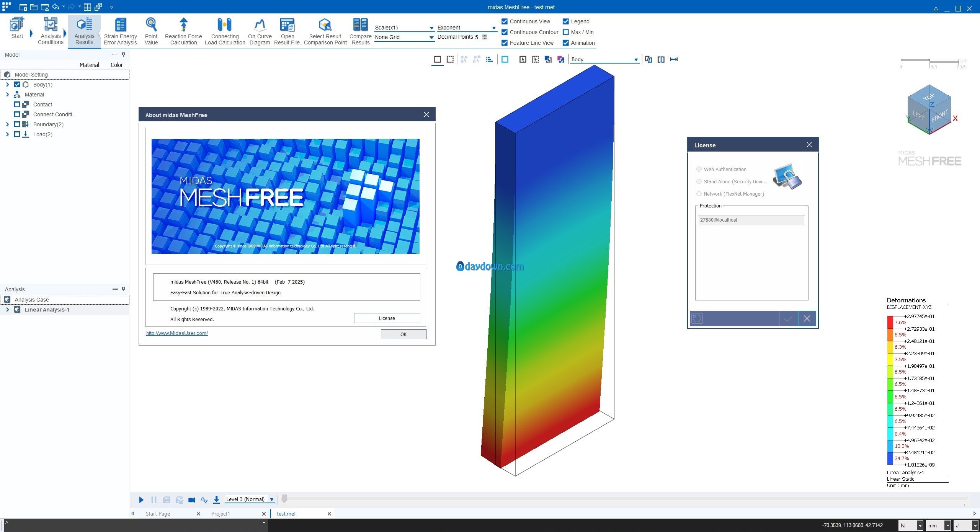The image size is (980, 532).
Task: Open Strain Energy Error Analysis tool
Action: [x=120, y=31]
